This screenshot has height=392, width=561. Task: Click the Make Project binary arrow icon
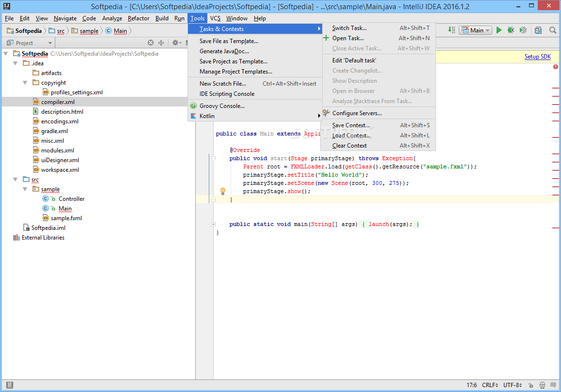point(452,30)
